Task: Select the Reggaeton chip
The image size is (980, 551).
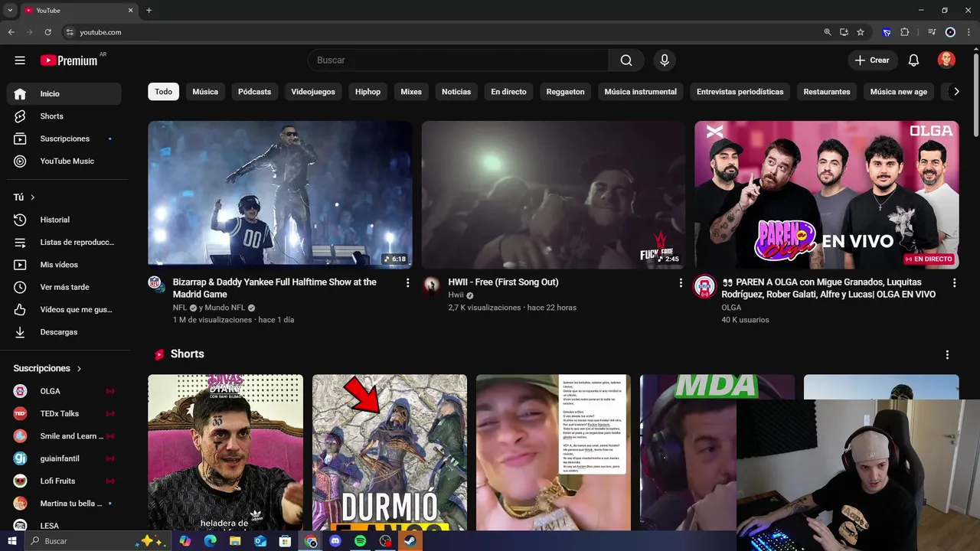Action: (x=565, y=92)
